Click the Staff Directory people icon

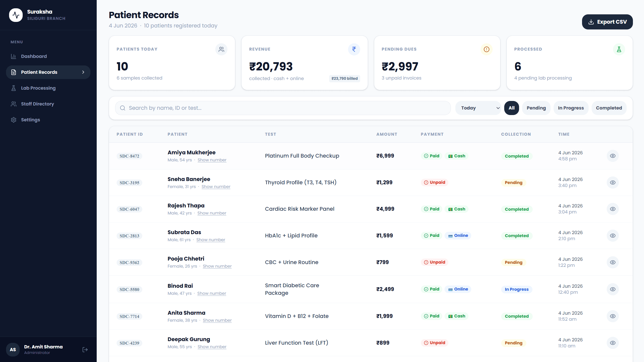14,104
